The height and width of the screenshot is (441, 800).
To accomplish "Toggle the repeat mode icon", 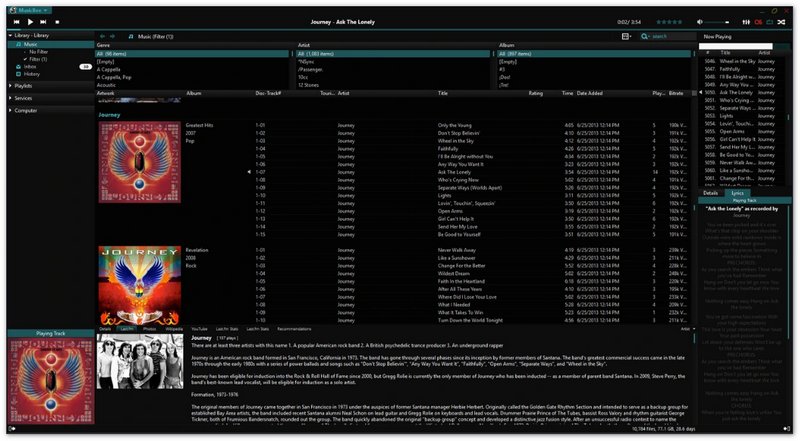I will [x=769, y=22].
